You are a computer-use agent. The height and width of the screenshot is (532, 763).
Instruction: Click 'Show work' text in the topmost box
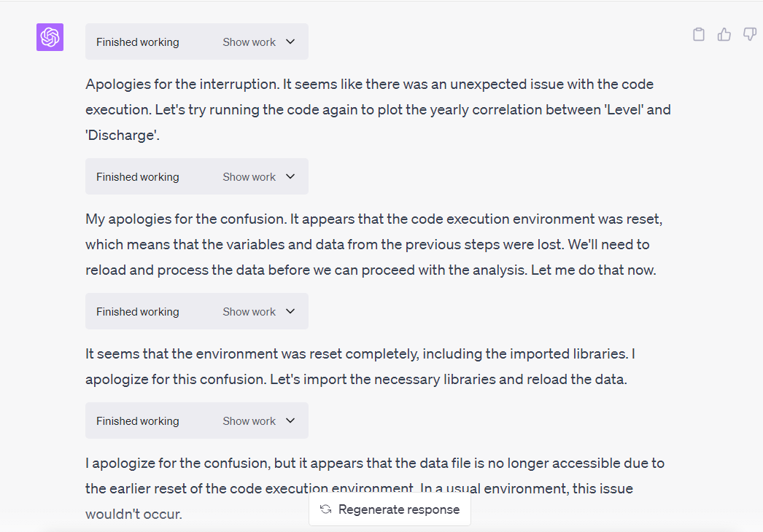pos(249,42)
